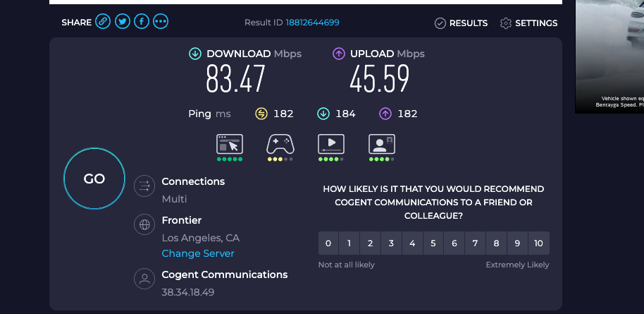Open the Connections mode icon
Screen dimensions: 644x314
pyautogui.click(x=144, y=186)
